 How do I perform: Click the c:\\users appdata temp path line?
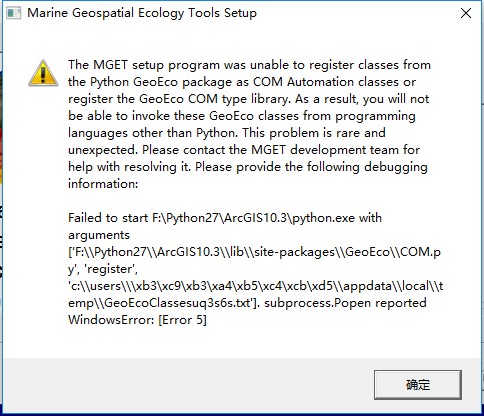click(x=256, y=286)
